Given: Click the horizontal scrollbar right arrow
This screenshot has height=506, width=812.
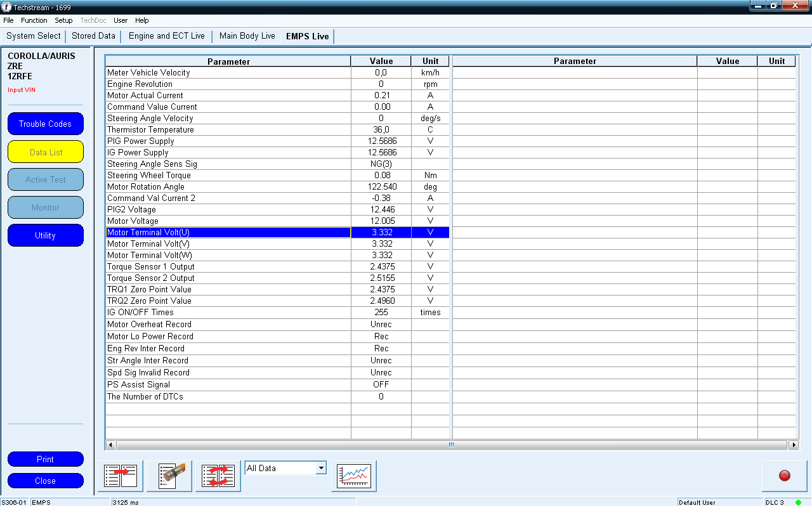Looking at the screenshot, I should (794, 445).
